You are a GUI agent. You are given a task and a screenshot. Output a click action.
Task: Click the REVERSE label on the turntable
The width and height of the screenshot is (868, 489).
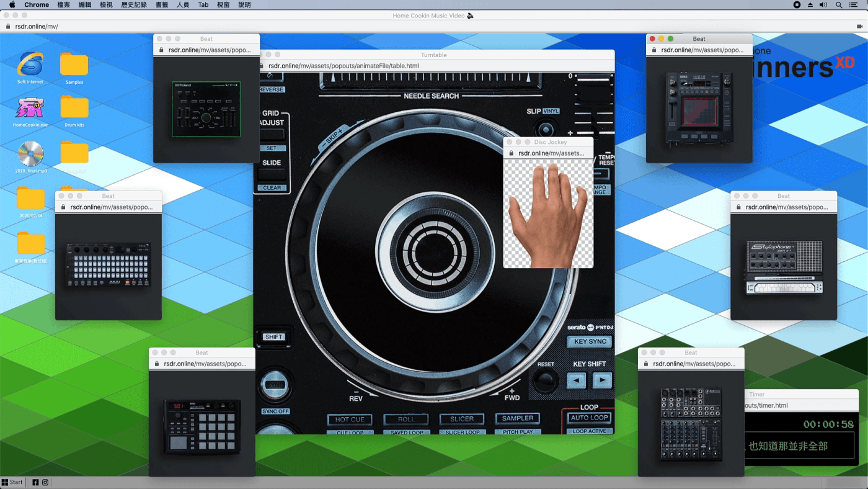(x=272, y=89)
